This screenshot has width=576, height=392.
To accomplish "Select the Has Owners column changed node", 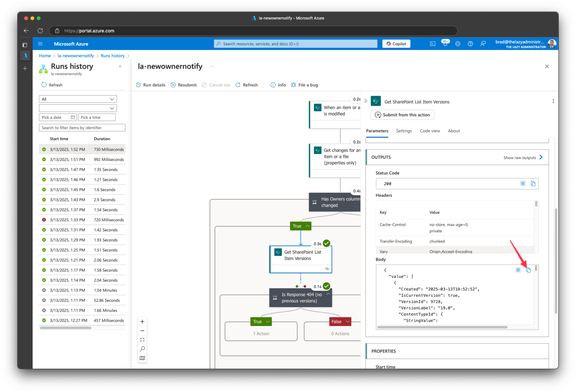I will (x=334, y=202).
